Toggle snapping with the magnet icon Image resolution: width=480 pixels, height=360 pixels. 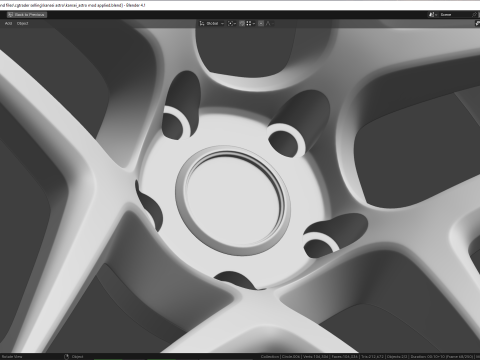[x=242, y=24]
